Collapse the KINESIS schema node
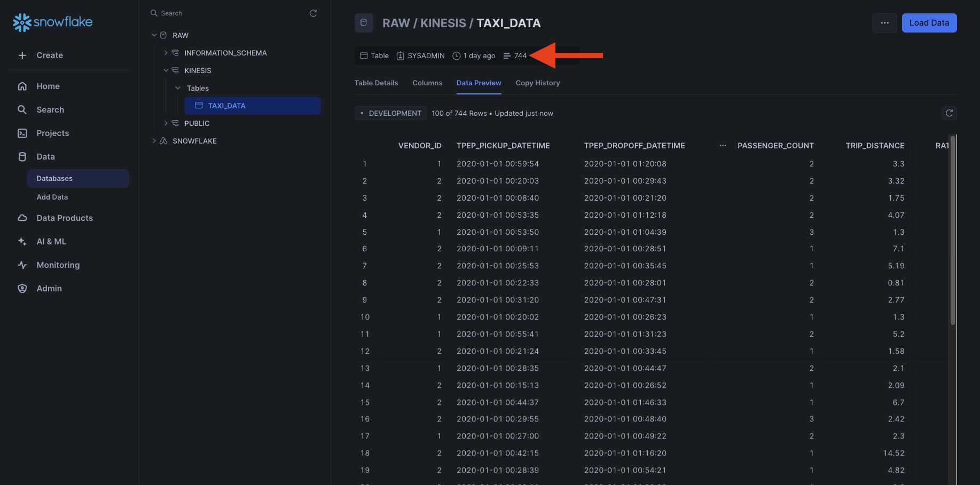Image resolution: width=980 pixels, height=485 pixels. [166, 70]
